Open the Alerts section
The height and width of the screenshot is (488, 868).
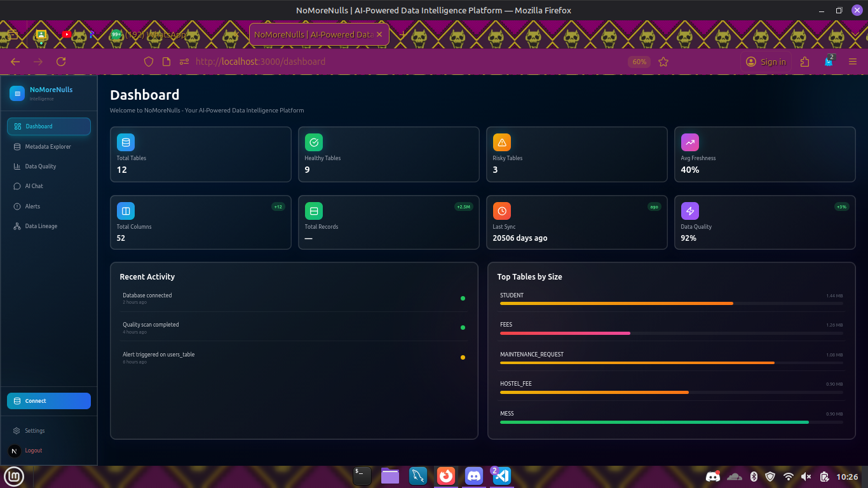point(32,207)
